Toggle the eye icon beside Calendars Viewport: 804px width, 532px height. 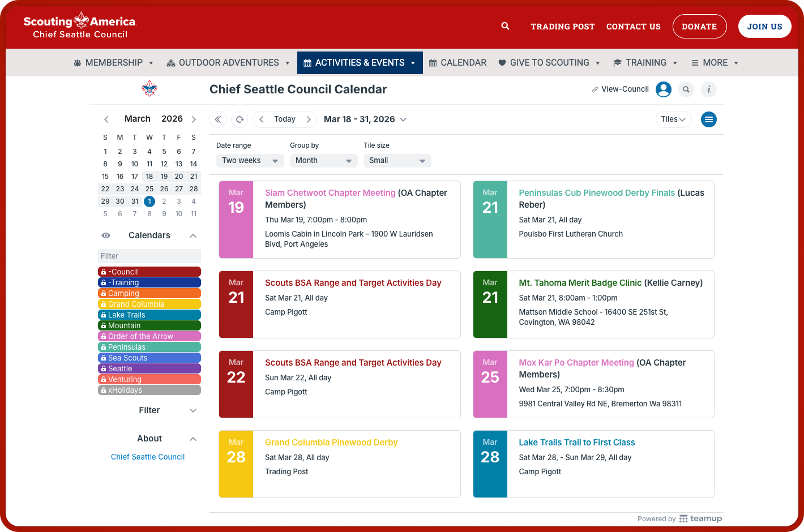click(106, 235)
